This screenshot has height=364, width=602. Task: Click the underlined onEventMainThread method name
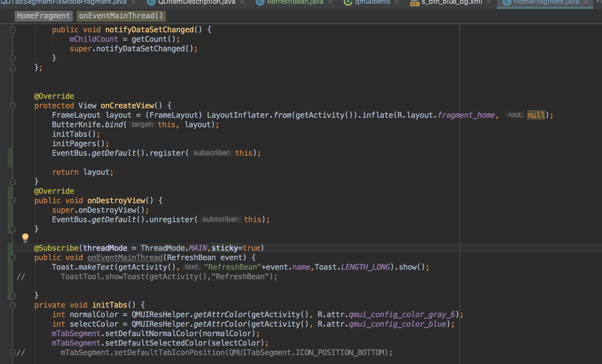tap(125, 258)
